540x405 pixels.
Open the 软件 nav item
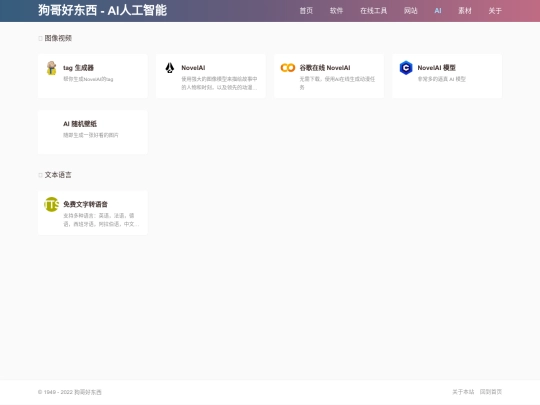pos(336,11)
